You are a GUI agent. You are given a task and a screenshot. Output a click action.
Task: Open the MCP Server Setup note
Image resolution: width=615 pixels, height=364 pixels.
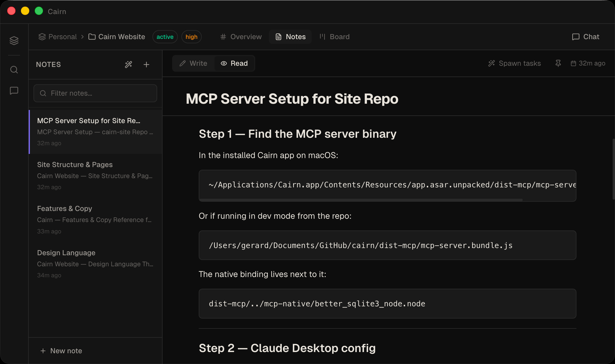point(96,132)
